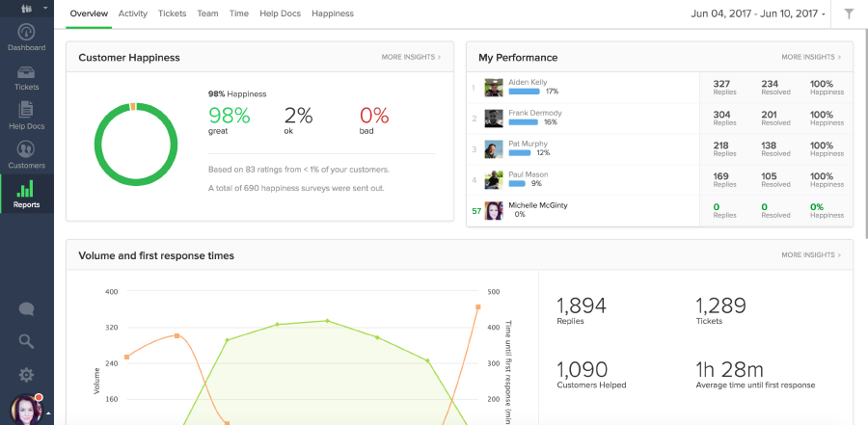Click the search magnifier icon
The image size is (868, 425).
click(x=26, y=341)
